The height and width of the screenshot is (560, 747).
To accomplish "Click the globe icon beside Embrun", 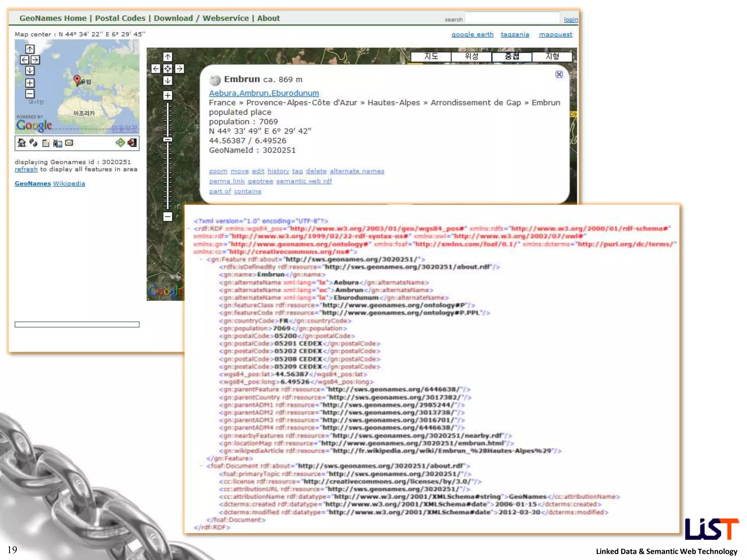I will coord(215,80).
